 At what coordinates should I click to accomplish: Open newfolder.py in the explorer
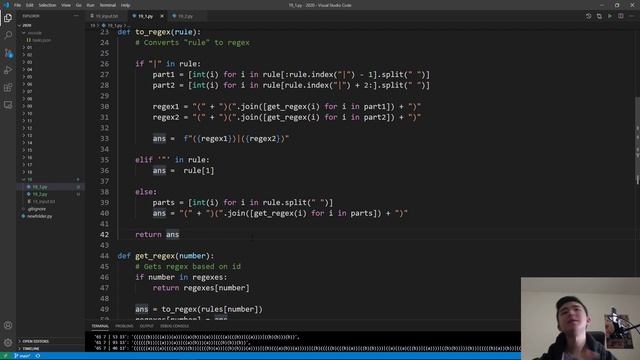click(40, 216)
